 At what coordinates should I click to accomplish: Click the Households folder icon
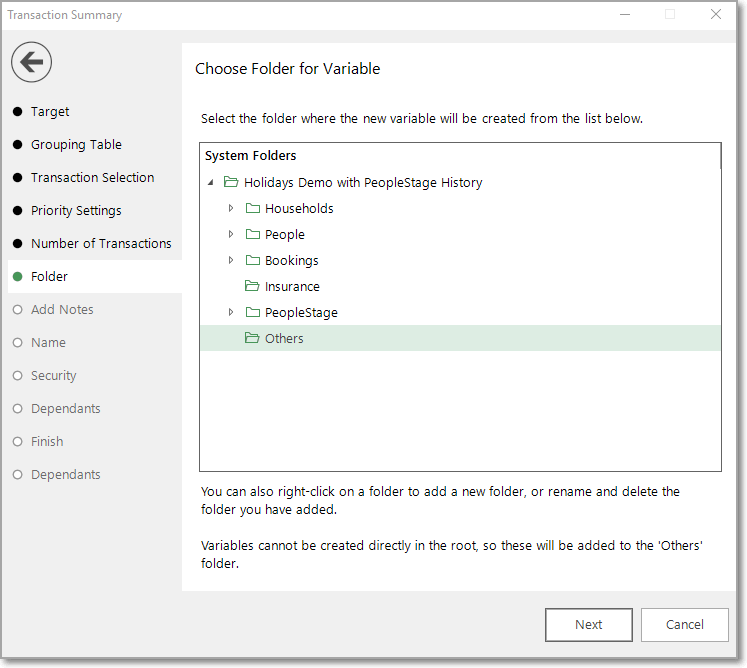(x=252, y=208)
